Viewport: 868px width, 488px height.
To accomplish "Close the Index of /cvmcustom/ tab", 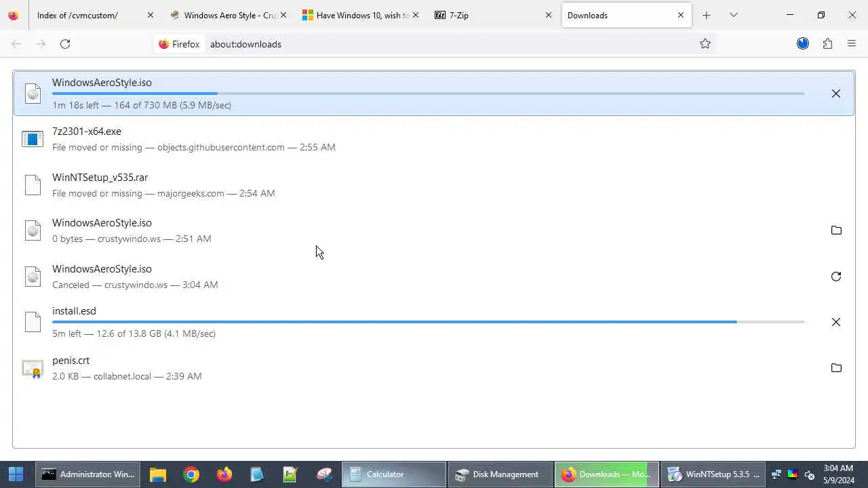I will [x=151, y=15].
